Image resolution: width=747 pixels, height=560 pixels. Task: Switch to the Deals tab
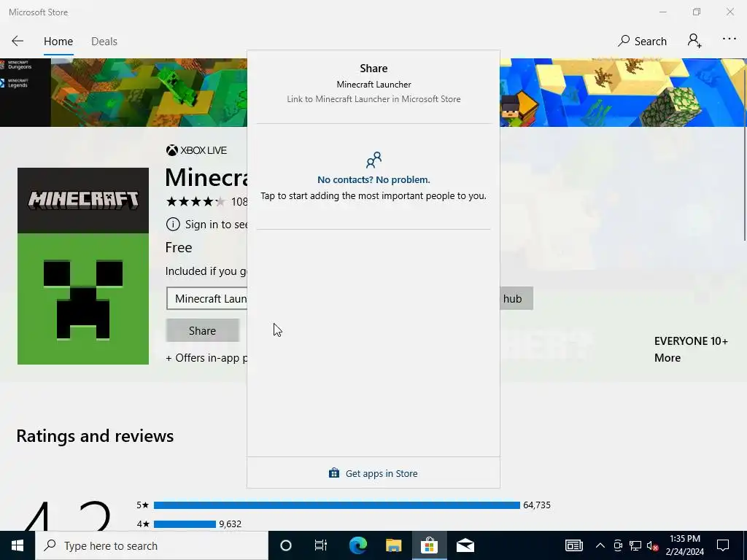click(x=104, y=42)
